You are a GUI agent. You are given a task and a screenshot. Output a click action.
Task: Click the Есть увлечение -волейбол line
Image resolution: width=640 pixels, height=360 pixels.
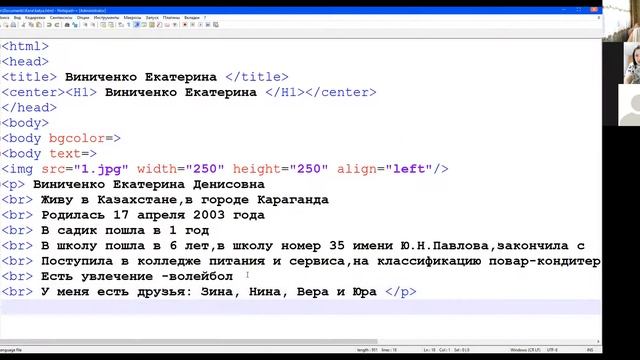117,277
